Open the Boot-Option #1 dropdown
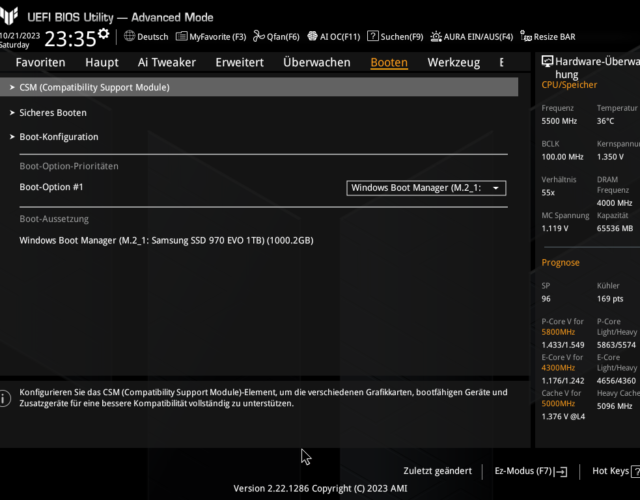The height and width of the screenshot is (500, 640). click(x=427, y=187)
